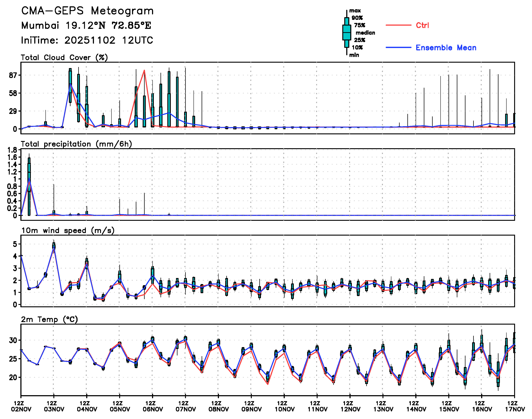Click the Mumbai location coordinates text
The image size is (532, 419).
click(x=86, y=25)
